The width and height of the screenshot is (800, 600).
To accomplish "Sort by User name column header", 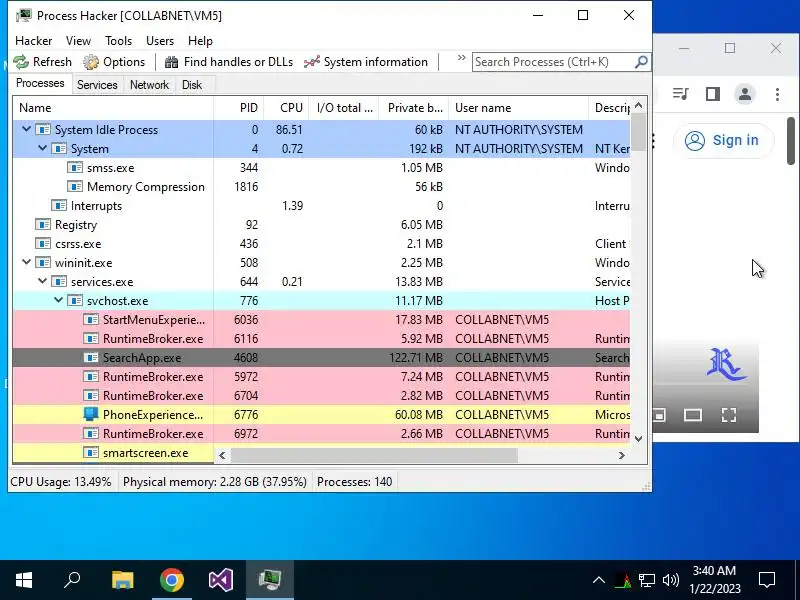I will pos(518,108).
